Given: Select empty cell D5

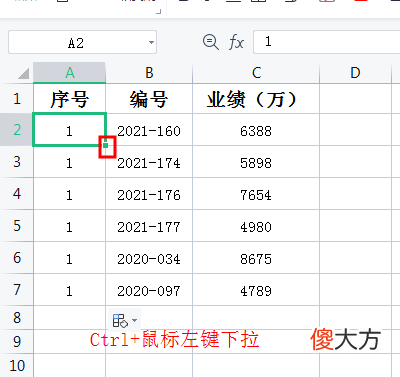Looking at the screenshot, I should [355, 226].
